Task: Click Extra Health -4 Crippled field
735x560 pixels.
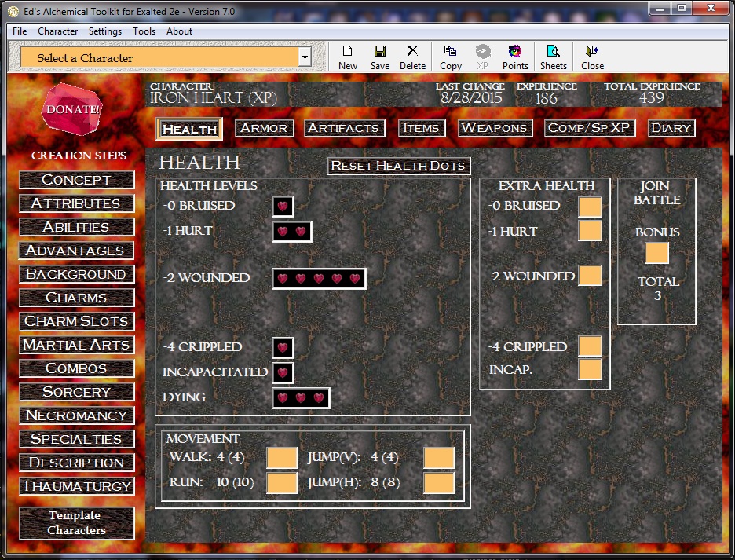Action: [590, 346]
